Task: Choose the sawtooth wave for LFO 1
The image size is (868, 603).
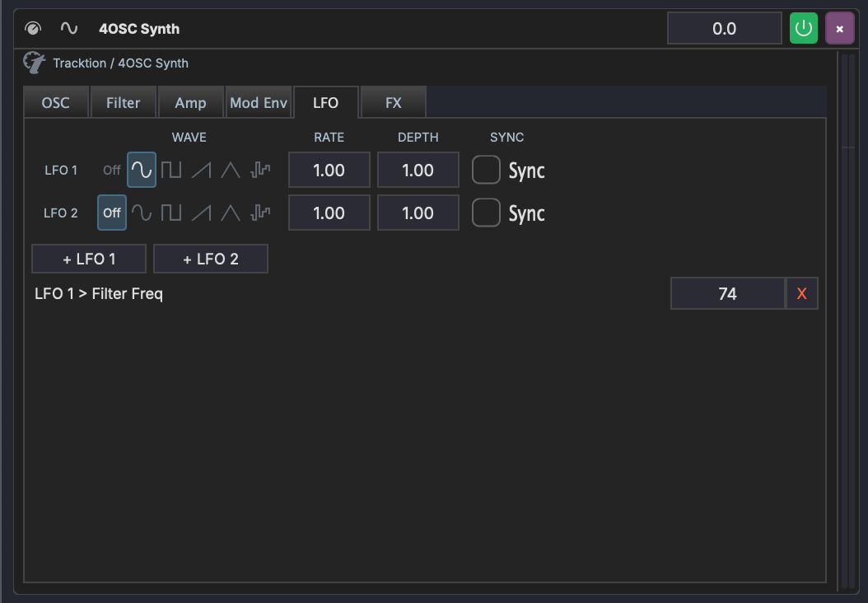Action: [x=201, y=170]
